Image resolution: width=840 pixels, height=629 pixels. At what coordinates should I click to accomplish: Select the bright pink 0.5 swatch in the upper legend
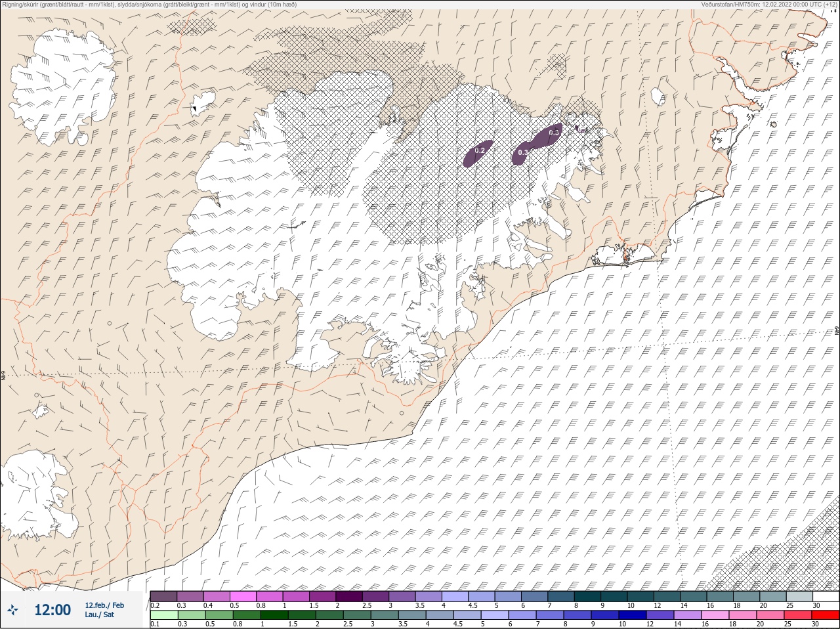(243, 596)
